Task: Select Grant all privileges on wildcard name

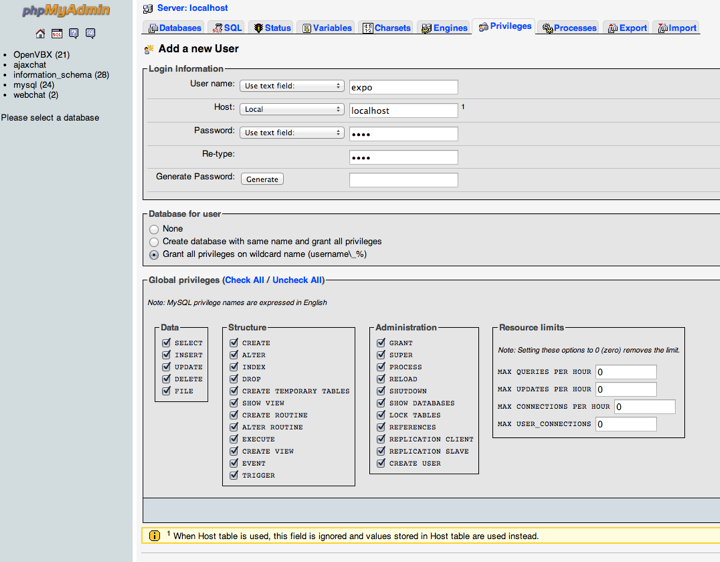Action: pyautogui.click(x=154, y=254)
